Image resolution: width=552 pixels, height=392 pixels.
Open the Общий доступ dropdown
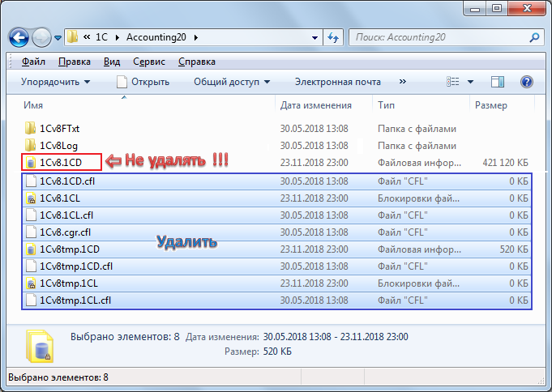pyautogui.click(x=232, y=82)
